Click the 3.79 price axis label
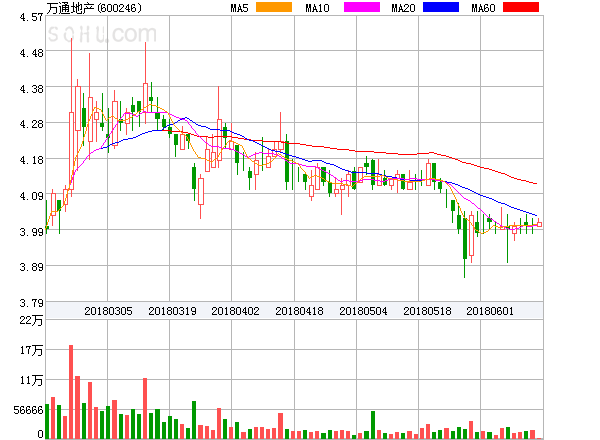 pyautogui.click(x=32, y=303)
